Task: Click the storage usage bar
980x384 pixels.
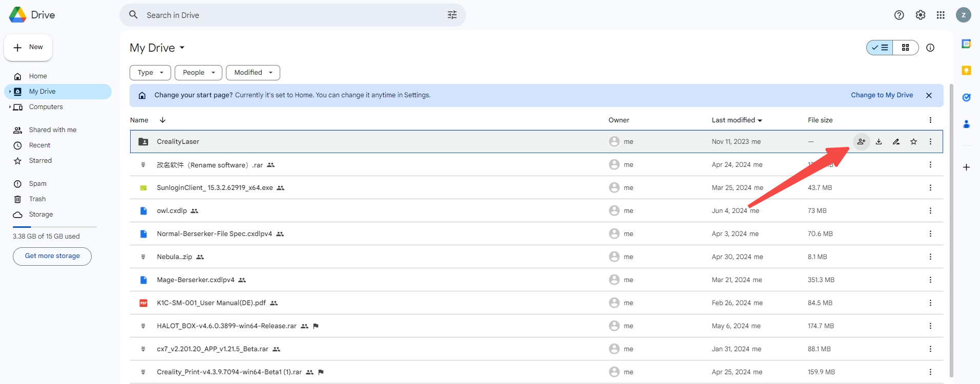Action: tap(55, 227)
